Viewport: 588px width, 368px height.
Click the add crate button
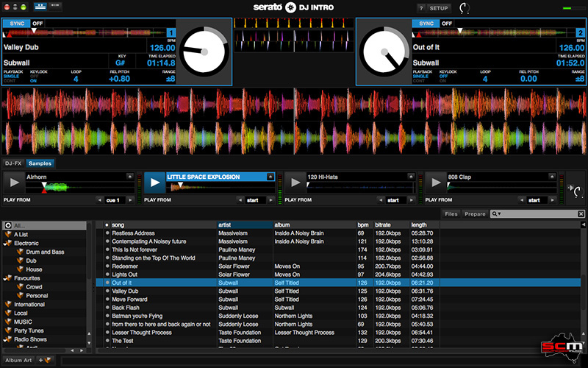[46, 360]
